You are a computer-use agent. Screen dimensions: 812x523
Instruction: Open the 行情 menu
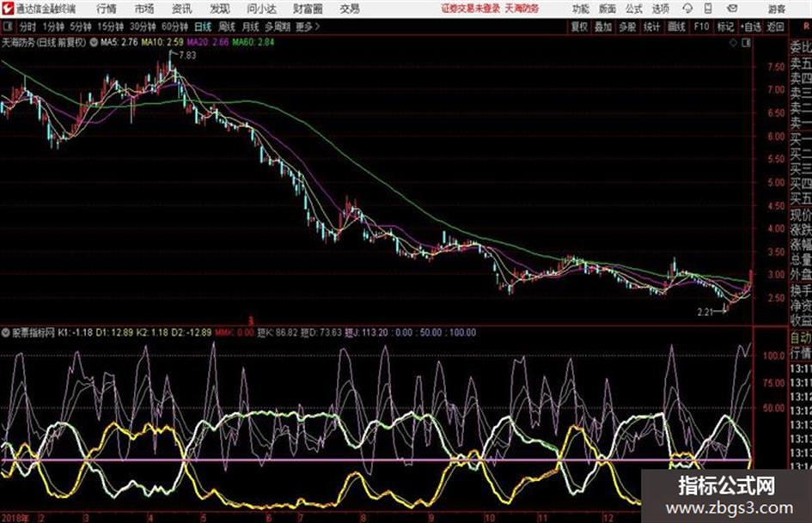107,9
